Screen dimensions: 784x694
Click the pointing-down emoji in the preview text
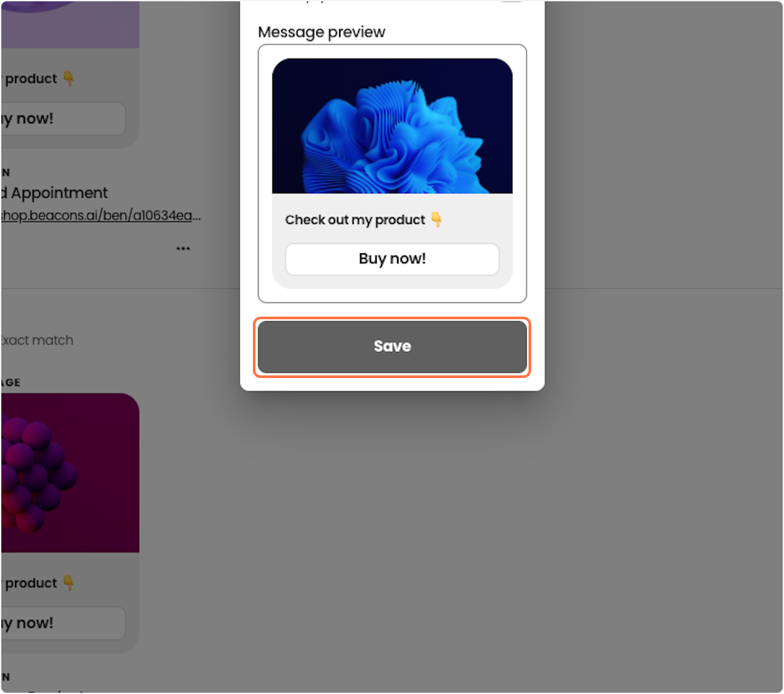click(436, 220)
